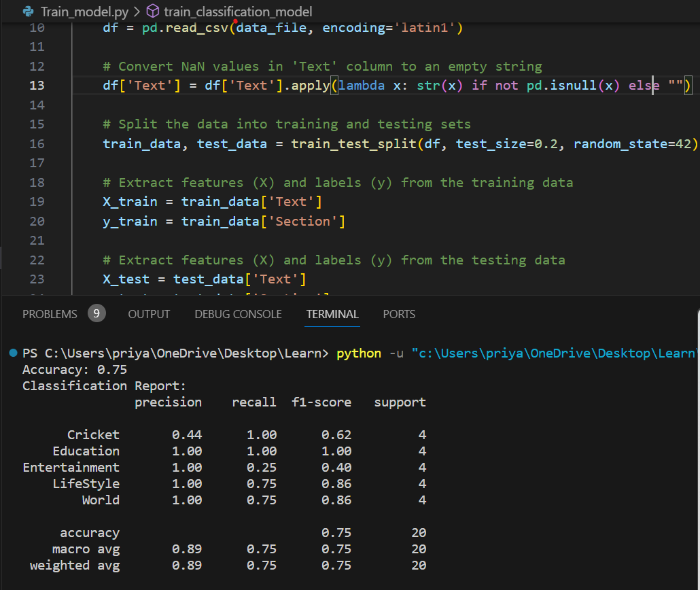The width and height of the screenshot is (700, 590).
Task: Click the support column header
Action: click(400, 402)
